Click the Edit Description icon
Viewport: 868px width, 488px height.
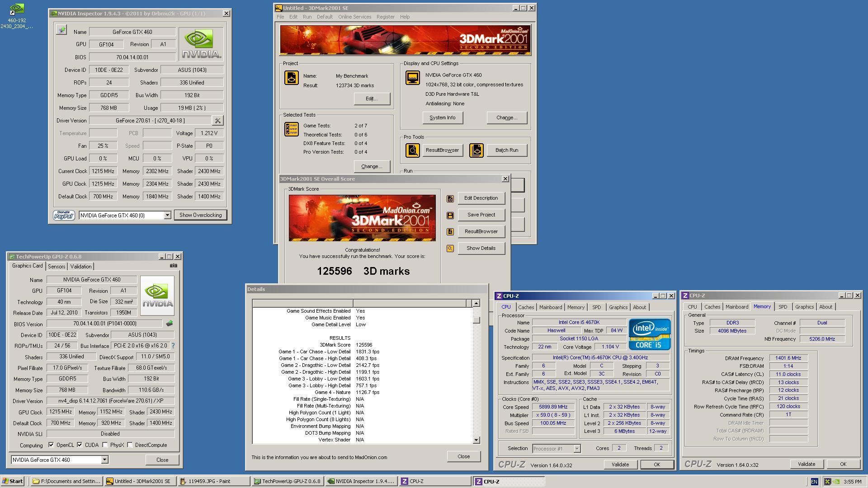(450, 198)
